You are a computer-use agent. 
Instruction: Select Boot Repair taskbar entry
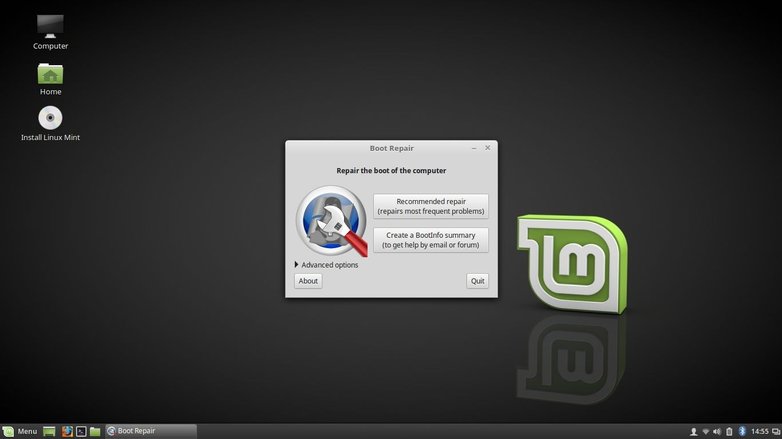[x=151, y=431]
